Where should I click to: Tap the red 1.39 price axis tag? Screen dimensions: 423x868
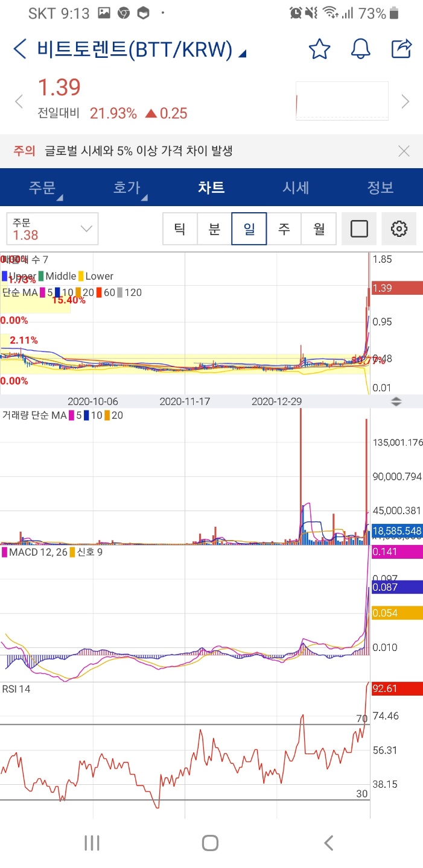398,288
